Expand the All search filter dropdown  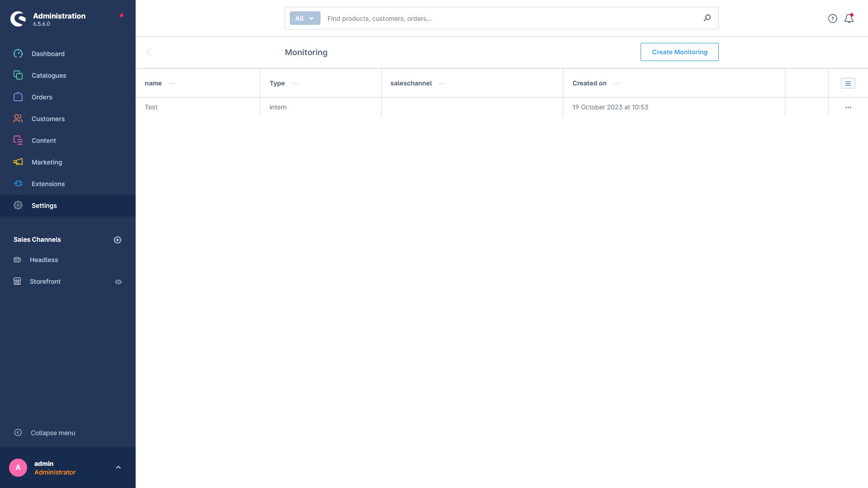coord(303,18)
